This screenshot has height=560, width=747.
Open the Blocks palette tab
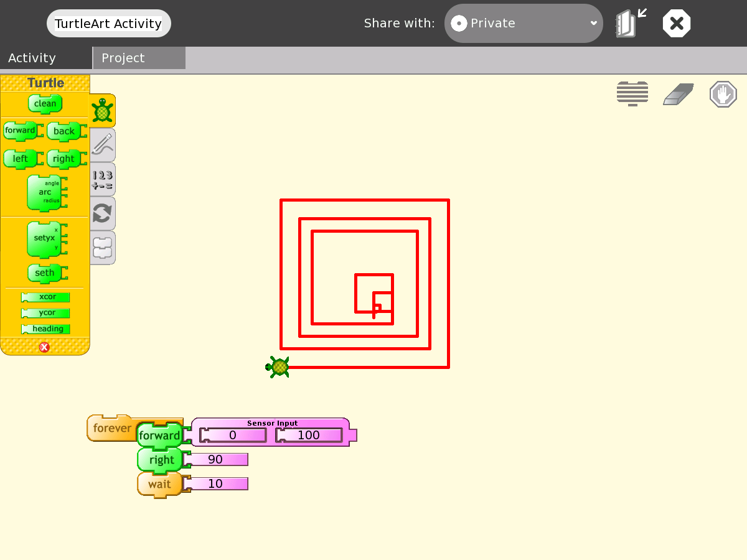tap(103, 247)
